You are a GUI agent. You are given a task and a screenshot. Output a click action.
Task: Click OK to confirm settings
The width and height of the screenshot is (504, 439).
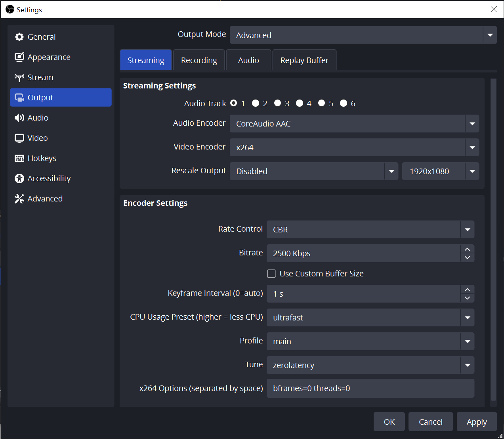click(x=389, y=422)
